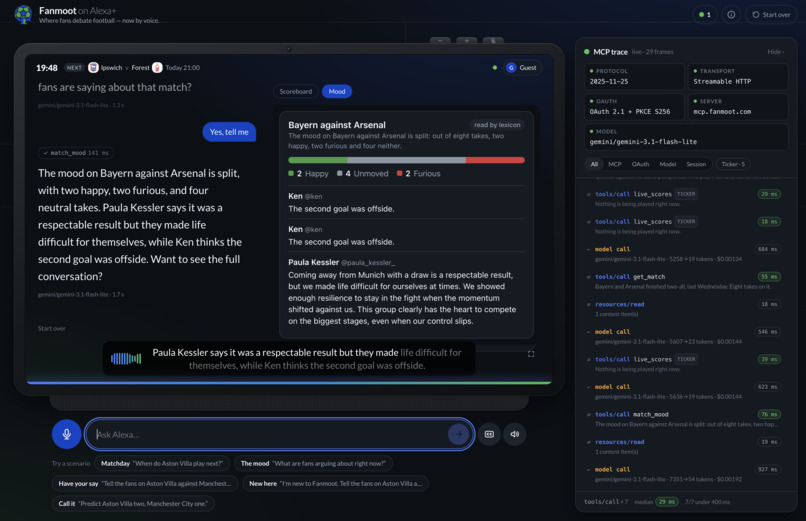Screen dimensions: 806x521
Task: Switch to the Scoreboard tab
Action: (x=296, y=91)
